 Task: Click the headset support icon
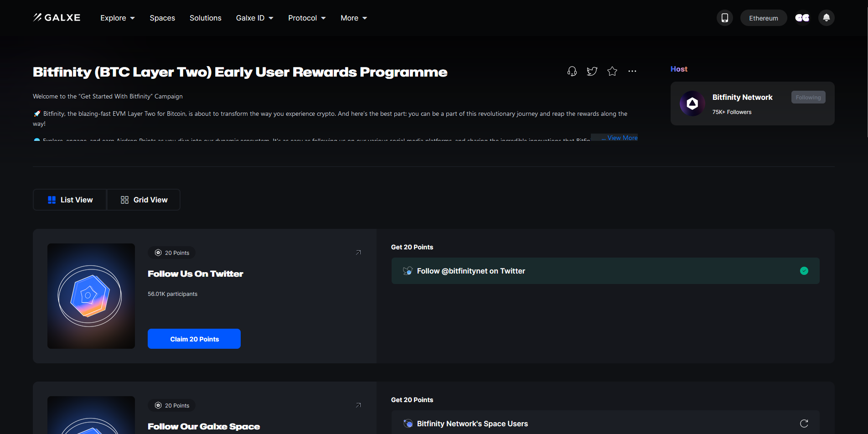[572, 71]
